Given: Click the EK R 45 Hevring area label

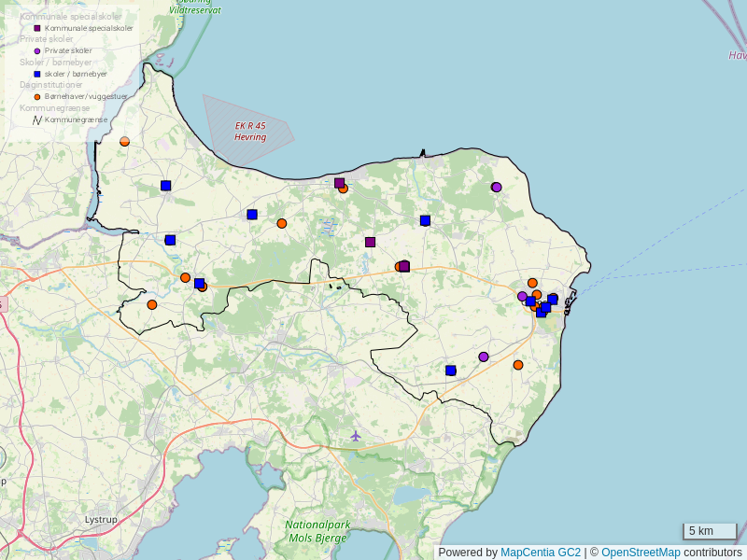Looking at the screenshot, I should (x=250, y=132).
